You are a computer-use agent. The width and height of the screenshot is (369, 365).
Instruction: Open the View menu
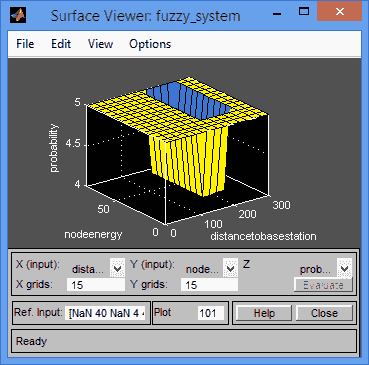point(100,44)
